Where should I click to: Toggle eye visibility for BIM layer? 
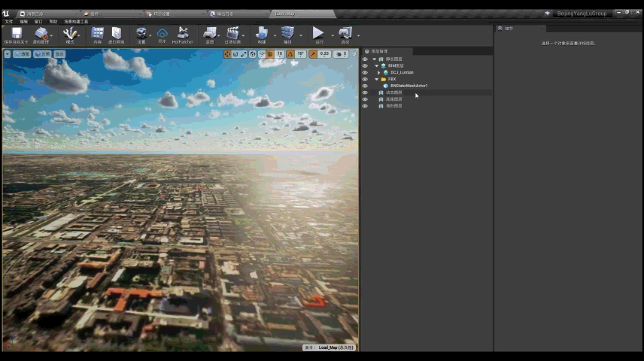365,65
